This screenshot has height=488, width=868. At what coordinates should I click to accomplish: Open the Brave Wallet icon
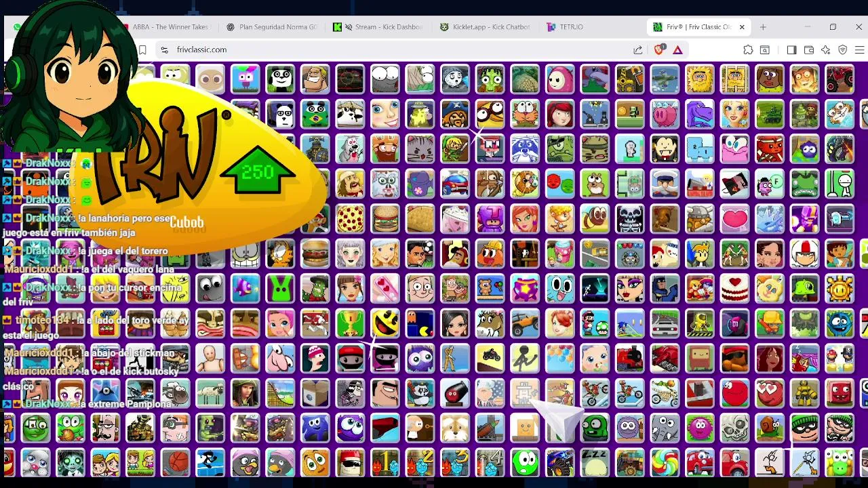click(x=809, y=49)
